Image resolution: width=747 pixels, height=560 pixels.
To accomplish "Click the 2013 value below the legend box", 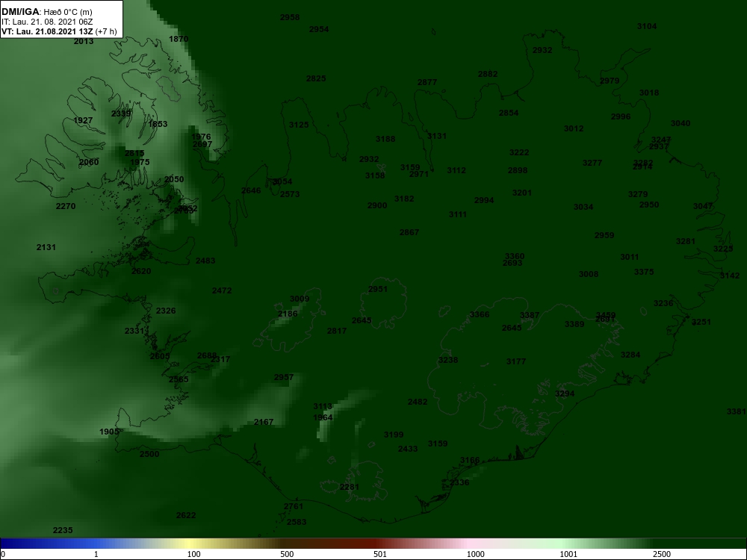I will 84,41.
